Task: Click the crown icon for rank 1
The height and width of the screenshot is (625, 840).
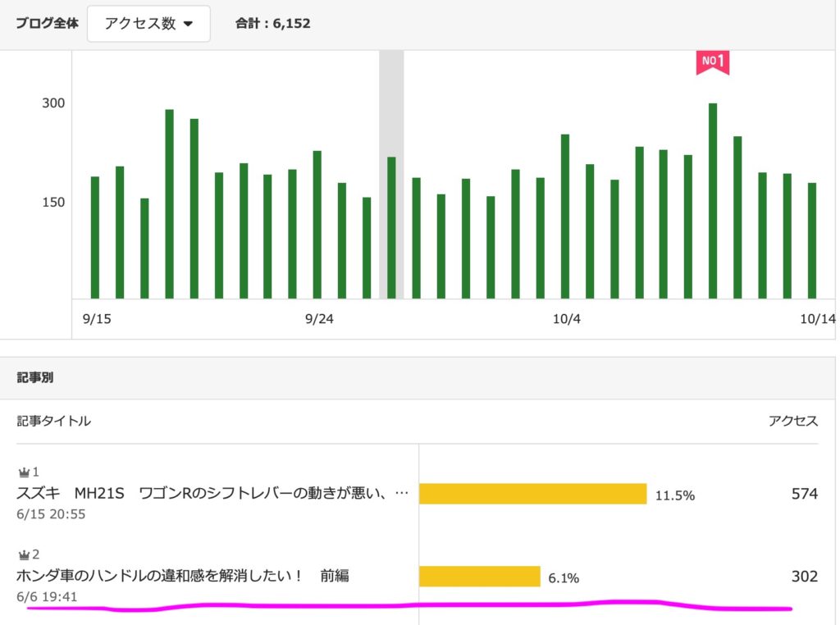Action: coord(24,472)
